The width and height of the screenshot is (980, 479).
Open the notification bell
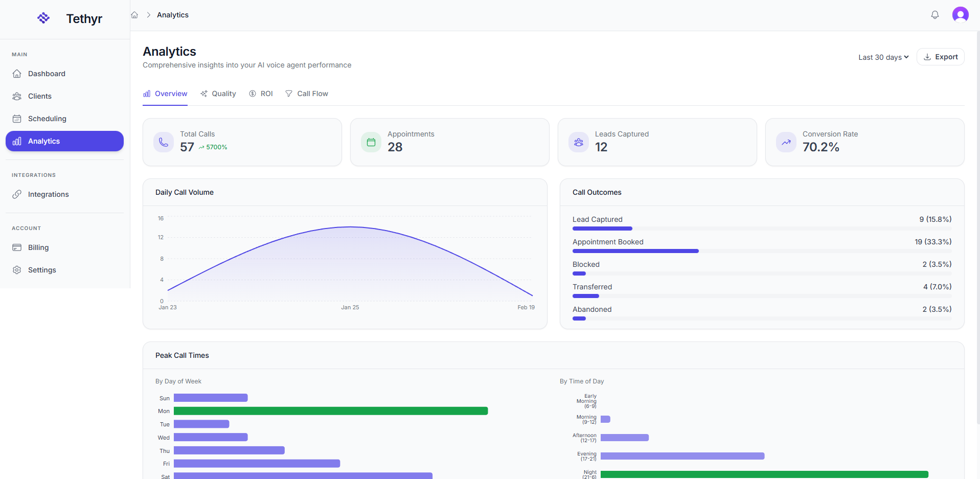click(x=935, y=15)
